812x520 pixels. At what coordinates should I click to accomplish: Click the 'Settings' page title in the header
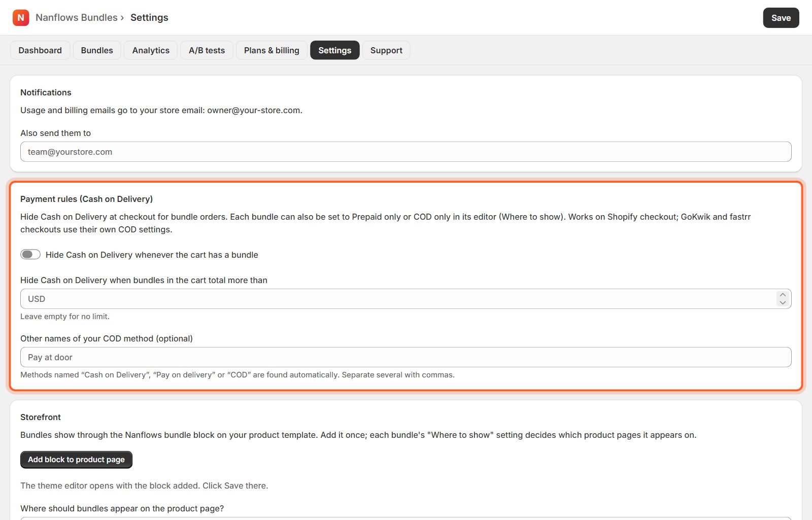[149, 17]
